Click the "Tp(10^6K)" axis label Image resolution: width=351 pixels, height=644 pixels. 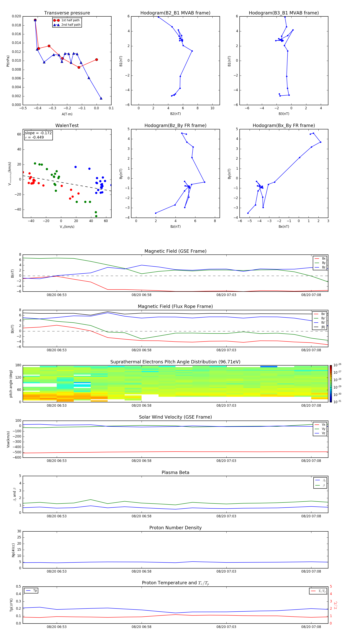point(11,605)
